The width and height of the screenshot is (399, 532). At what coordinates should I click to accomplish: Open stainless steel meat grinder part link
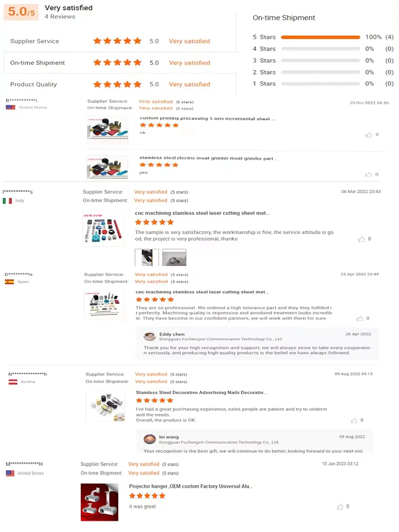[x=208, y=158]
